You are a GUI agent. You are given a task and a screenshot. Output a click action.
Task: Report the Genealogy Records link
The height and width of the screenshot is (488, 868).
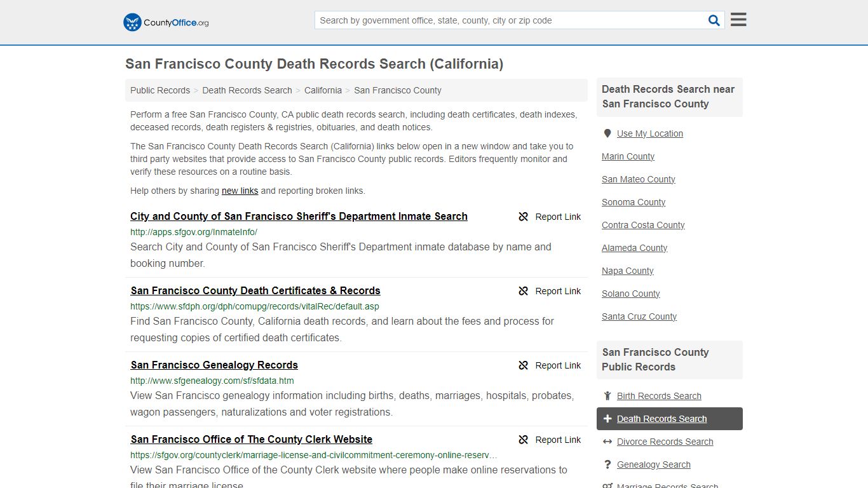click(550, 365)
